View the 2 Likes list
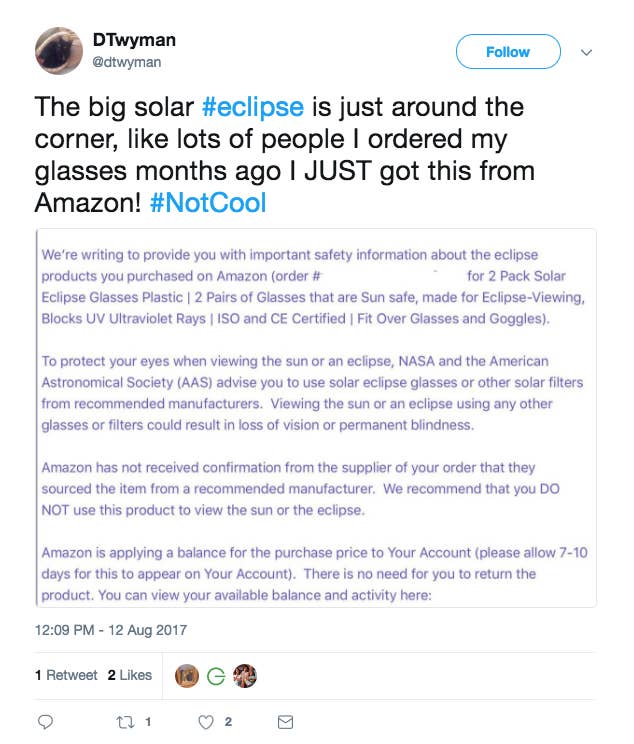 (x=130, y=675)
